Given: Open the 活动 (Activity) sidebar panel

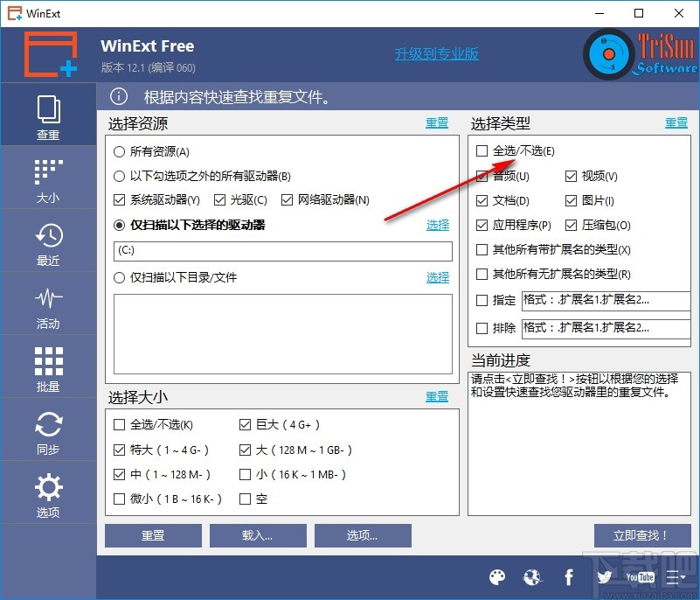Looking at the screenshot, I should [x=48, y=303].
